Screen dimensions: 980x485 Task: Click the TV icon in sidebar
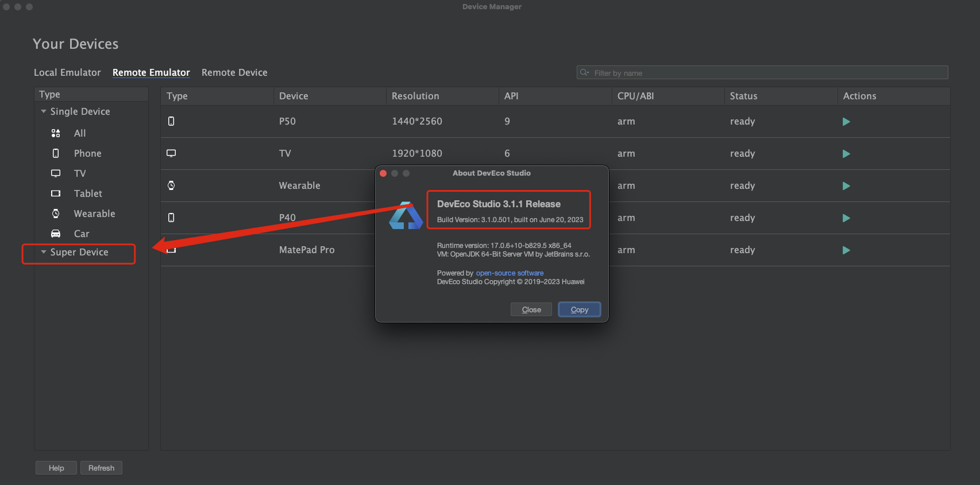pyautogui.click(x=56, y=173)
